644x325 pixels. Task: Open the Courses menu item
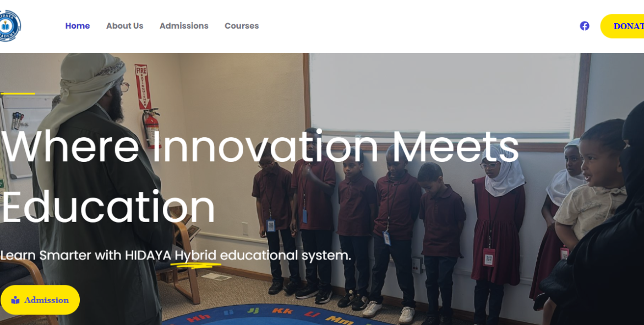[242, 26]
